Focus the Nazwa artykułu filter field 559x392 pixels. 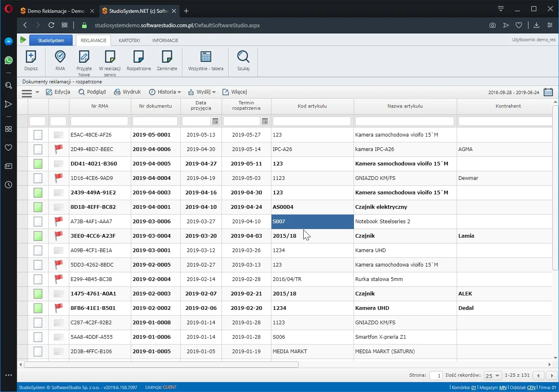click(405, 121)
